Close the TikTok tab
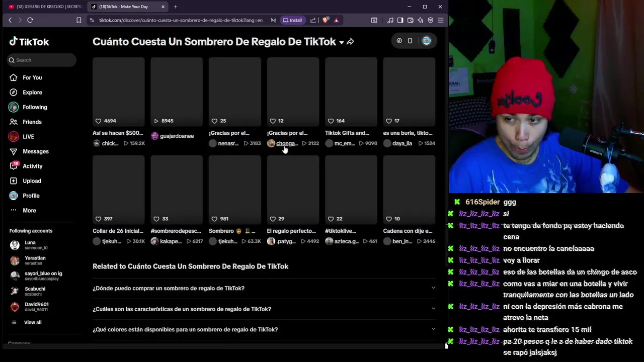The image size is (644, 362). click(163, 7)
